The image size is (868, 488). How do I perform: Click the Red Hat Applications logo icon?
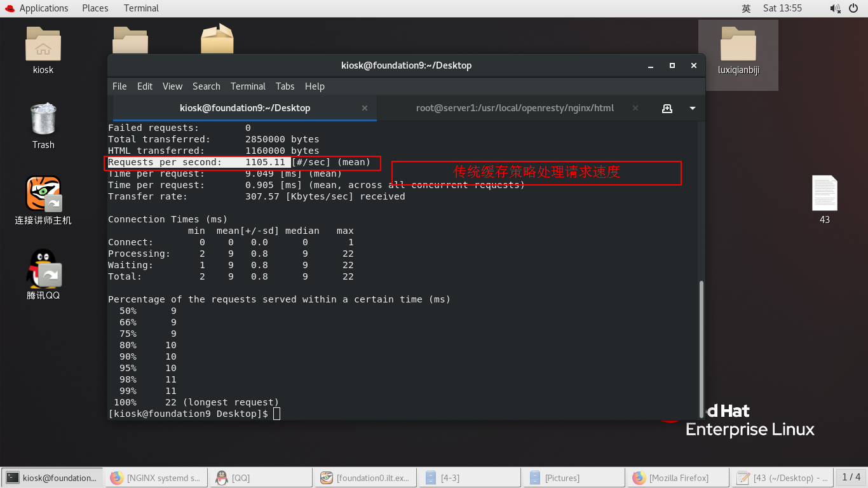[x=9, y=8]
